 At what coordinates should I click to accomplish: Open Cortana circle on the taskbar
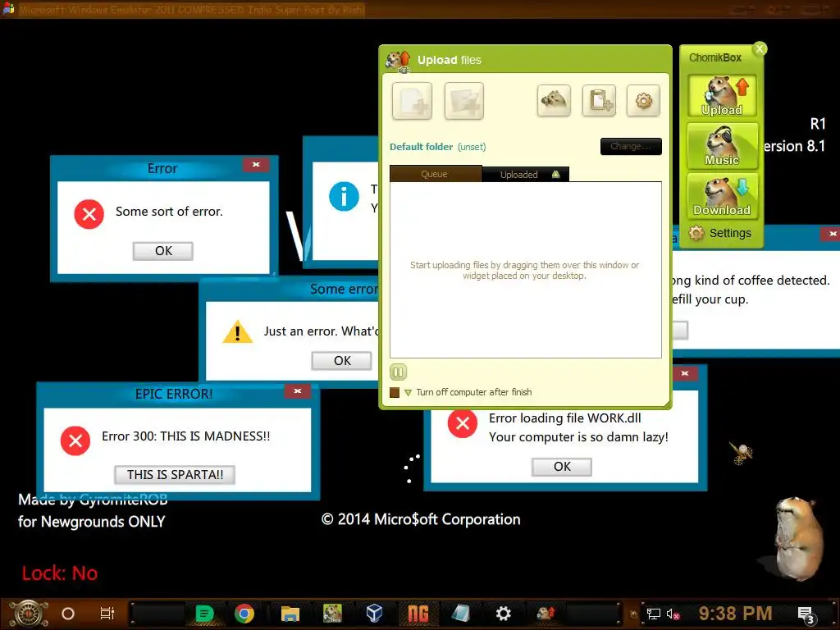tap(68, 614)
